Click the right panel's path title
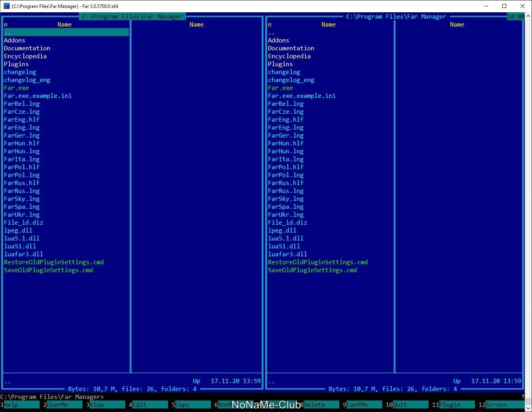This screenshot has width=532, height=412. (x=396, y=17)
